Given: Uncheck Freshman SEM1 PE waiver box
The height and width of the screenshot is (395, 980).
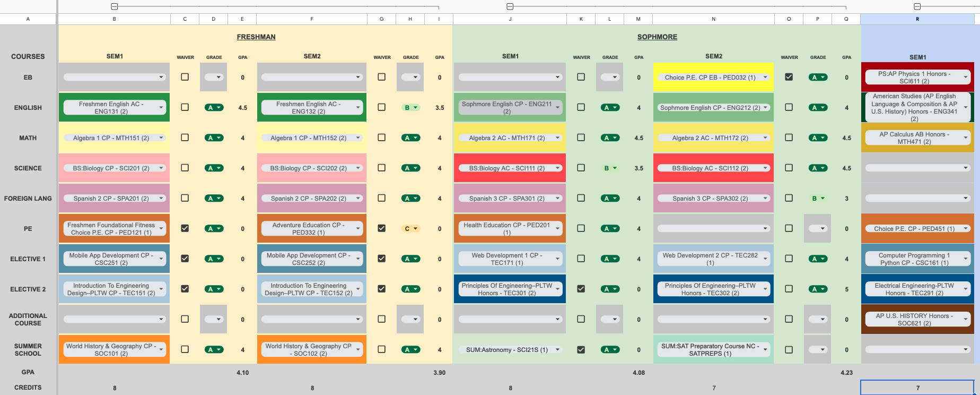Looking at the screenshot, I should pos(185,228).
